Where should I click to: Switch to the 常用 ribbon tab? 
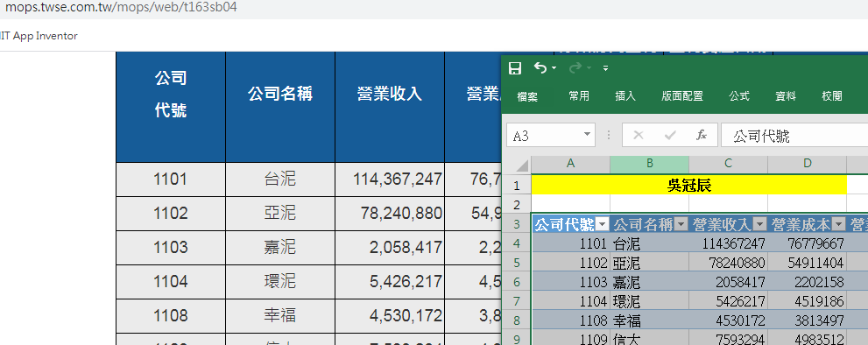[x=579, y=95]
